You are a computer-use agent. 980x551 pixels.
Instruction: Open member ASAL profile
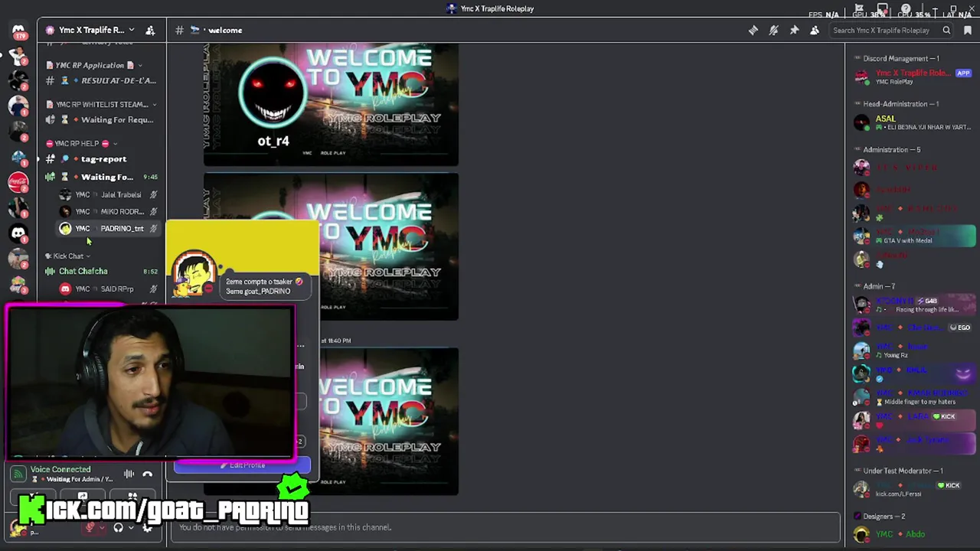point(913,122)
